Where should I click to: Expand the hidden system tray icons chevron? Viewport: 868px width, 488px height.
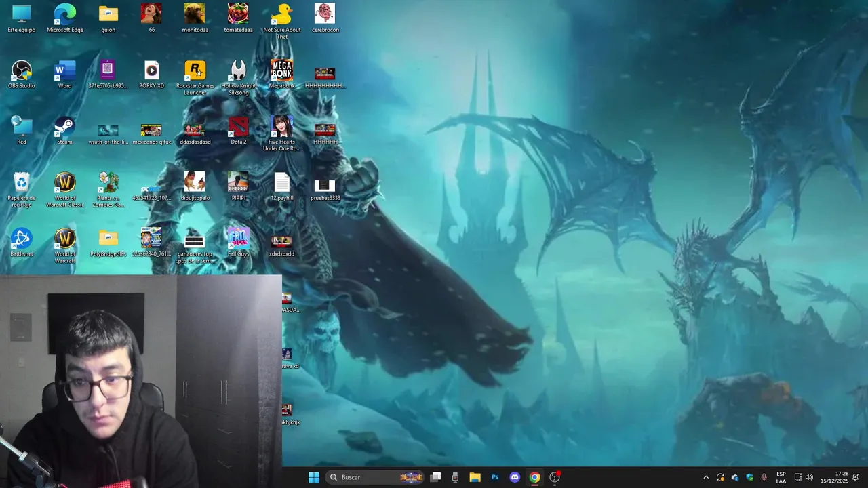[706, 477]
